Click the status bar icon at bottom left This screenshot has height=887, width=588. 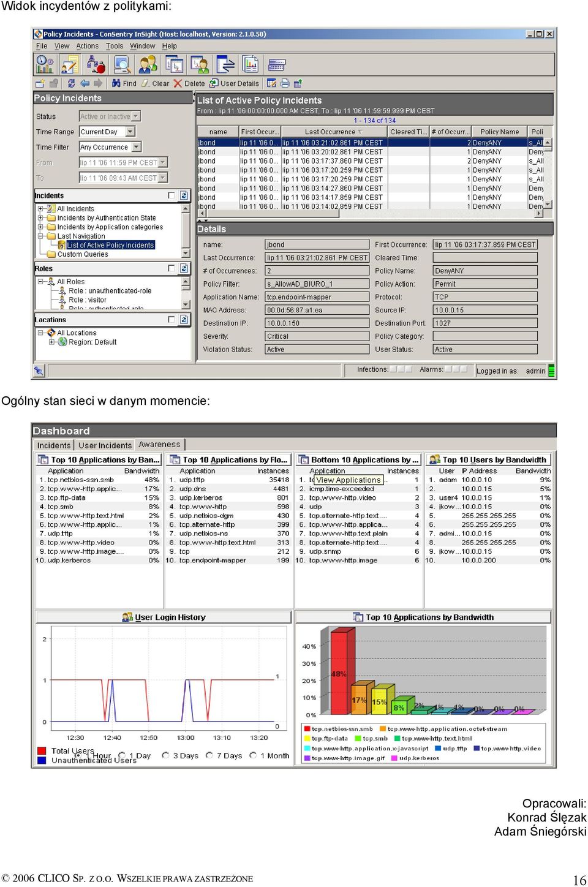click(39, 370)
